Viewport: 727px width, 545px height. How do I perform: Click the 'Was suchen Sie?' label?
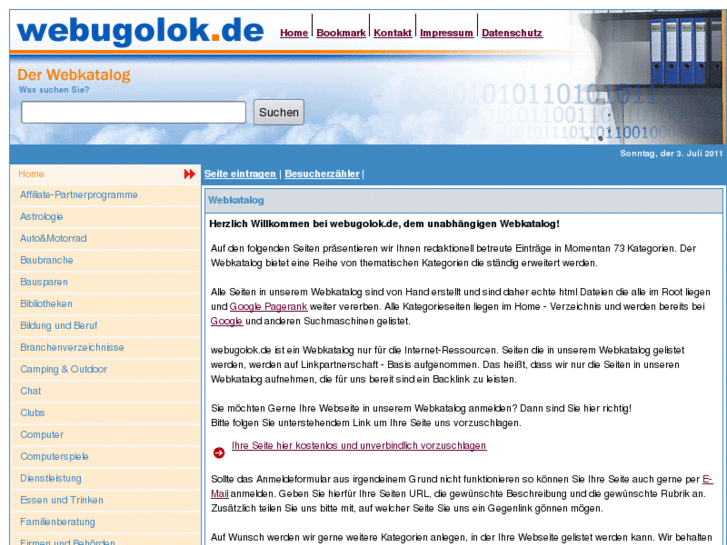(x=54, y=90)
